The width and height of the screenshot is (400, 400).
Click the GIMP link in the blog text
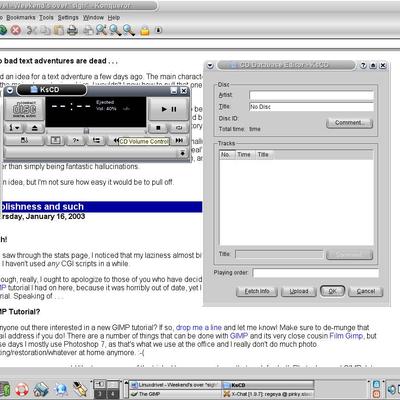click(x=239, y=336)
